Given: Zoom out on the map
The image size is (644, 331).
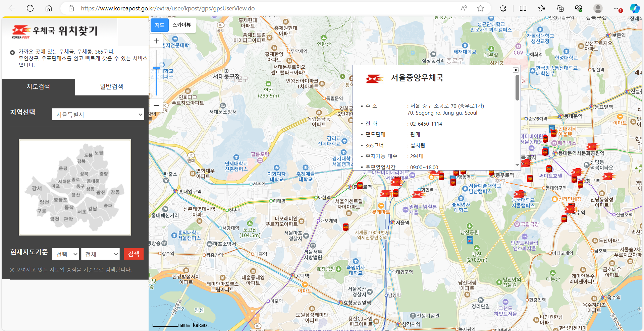Looking at the screenshot, I should pyautogui.click(x=156, y=105).
